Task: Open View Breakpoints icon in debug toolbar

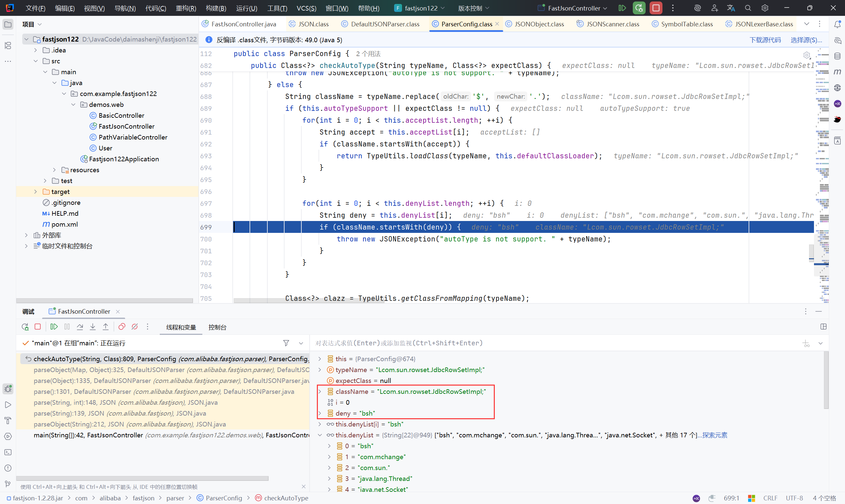Action: (x=122, y=327)
